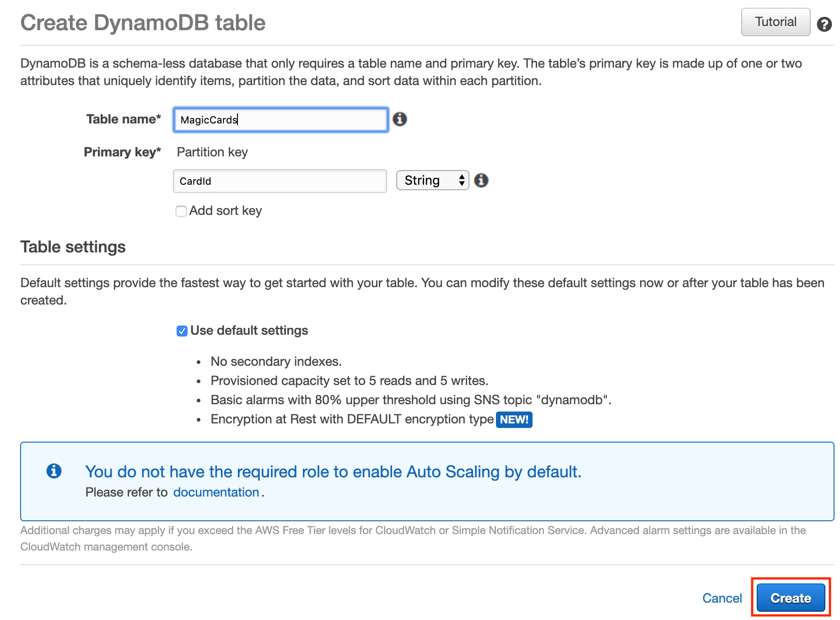The image size is (840, 620).
Task: Click the 'Create DynamoDB table' page title
Action: click(x=143, y=23)
